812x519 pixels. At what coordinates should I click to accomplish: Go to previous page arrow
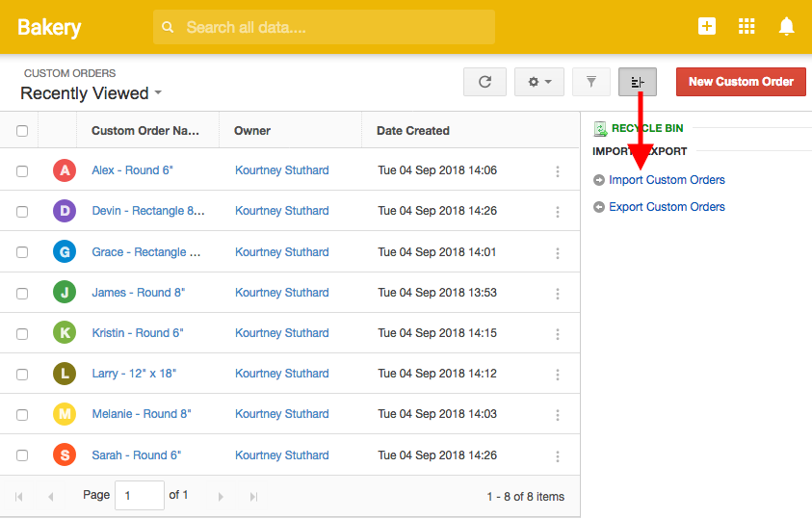pyautogui.click(x=50, y=497)
